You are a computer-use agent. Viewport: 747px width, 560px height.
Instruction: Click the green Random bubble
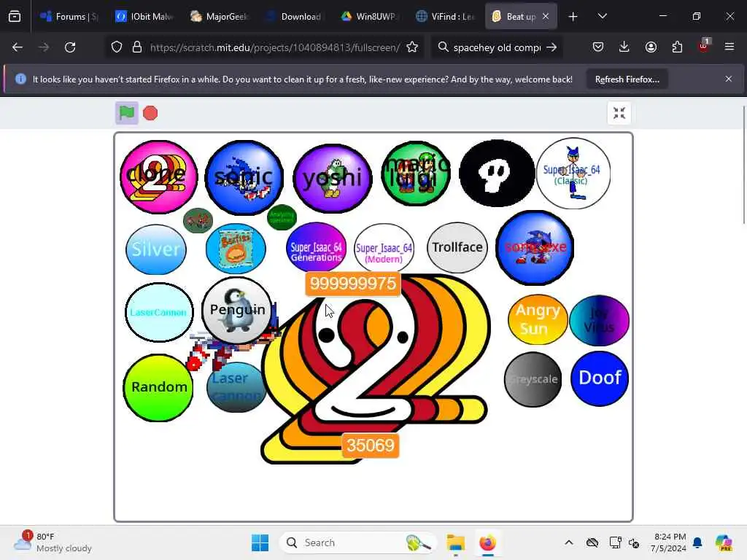(158, 388)
